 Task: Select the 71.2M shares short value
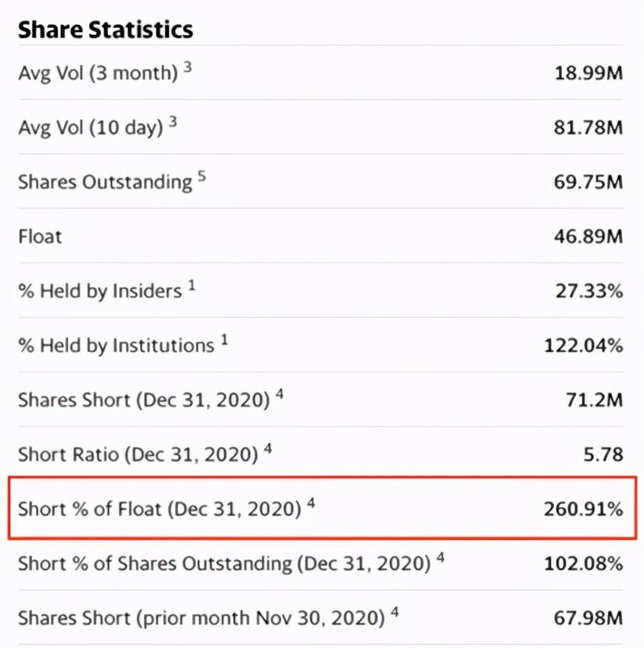(x=593, y=400)
